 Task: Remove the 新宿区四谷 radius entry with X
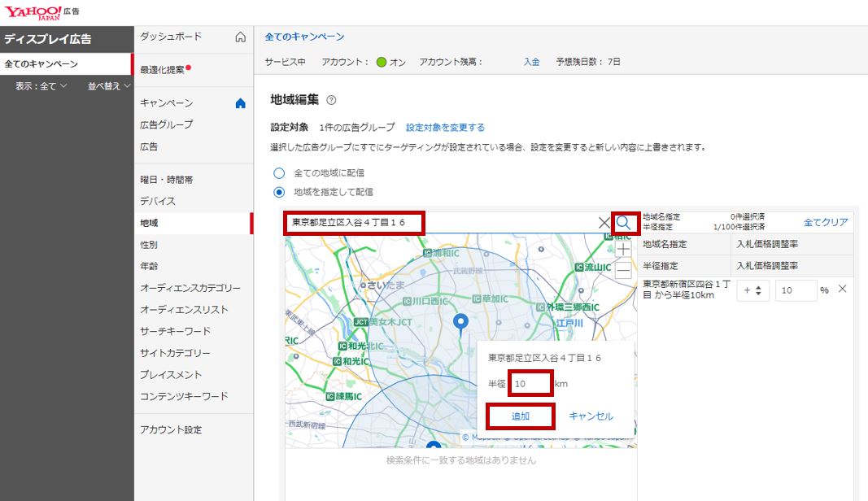click(842, 289)
